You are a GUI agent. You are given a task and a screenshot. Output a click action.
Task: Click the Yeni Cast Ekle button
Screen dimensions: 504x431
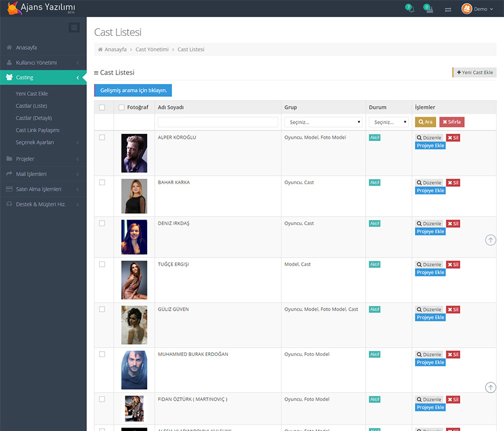coord(474,72)
